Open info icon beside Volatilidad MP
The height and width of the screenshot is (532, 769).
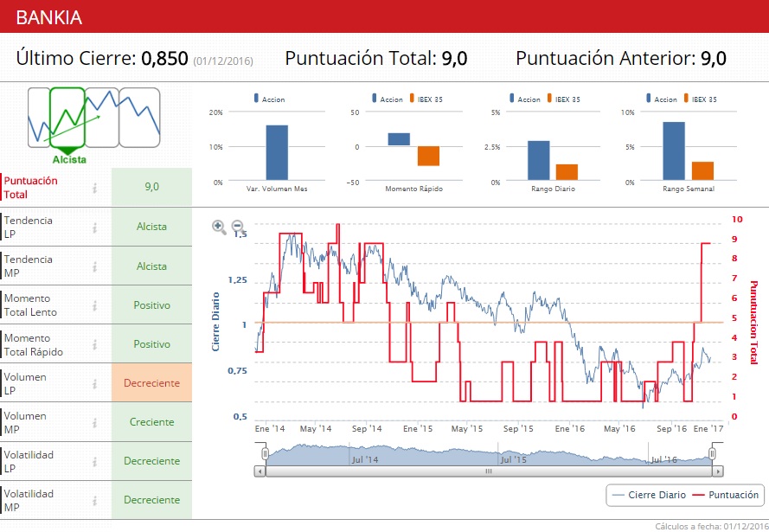pyautogui.click(x=94, y=500)
